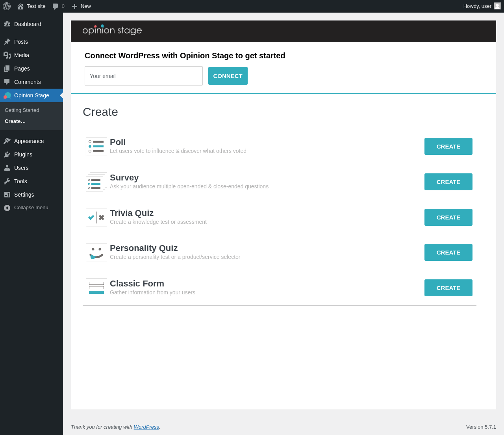This screenshot has height=435, width=504.
Task: Focus the Your email field
Action: 144,76
